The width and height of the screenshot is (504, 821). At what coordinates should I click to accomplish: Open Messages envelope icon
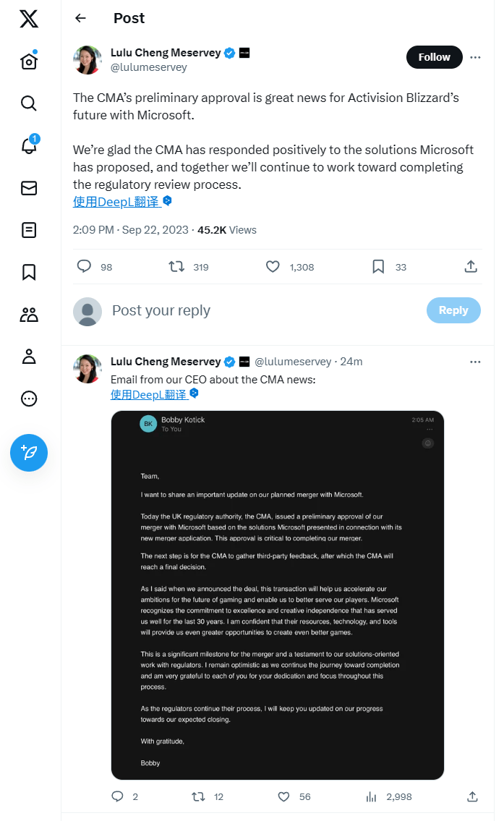pyautogui.click(x=29, y=188)
